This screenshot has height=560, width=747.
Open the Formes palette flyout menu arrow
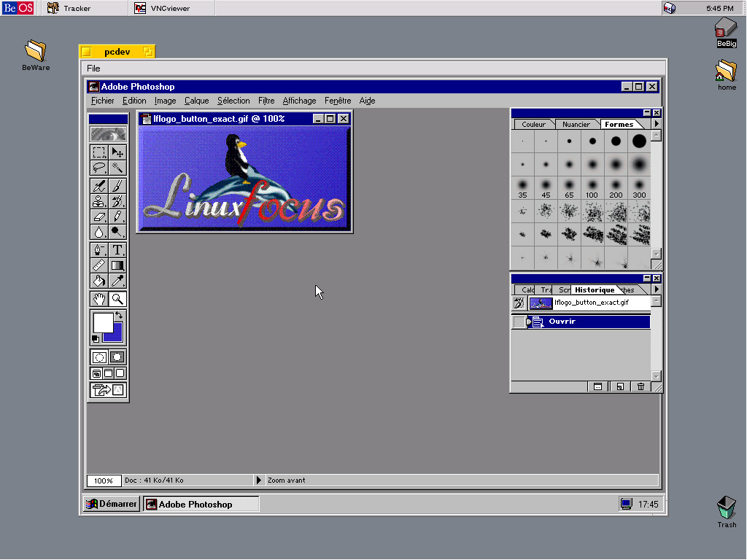[x=657, y=124]
